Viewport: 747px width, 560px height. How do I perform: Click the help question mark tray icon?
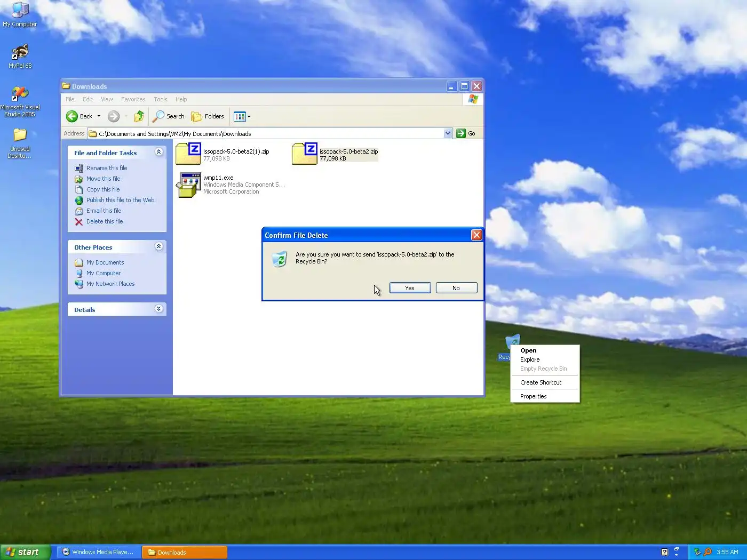664,552
